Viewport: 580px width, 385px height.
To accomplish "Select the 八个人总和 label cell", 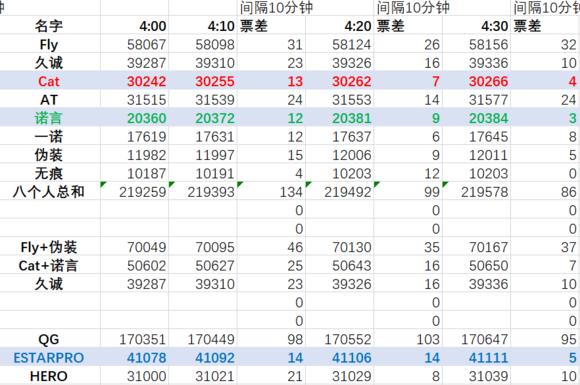I will pos(49,192).
